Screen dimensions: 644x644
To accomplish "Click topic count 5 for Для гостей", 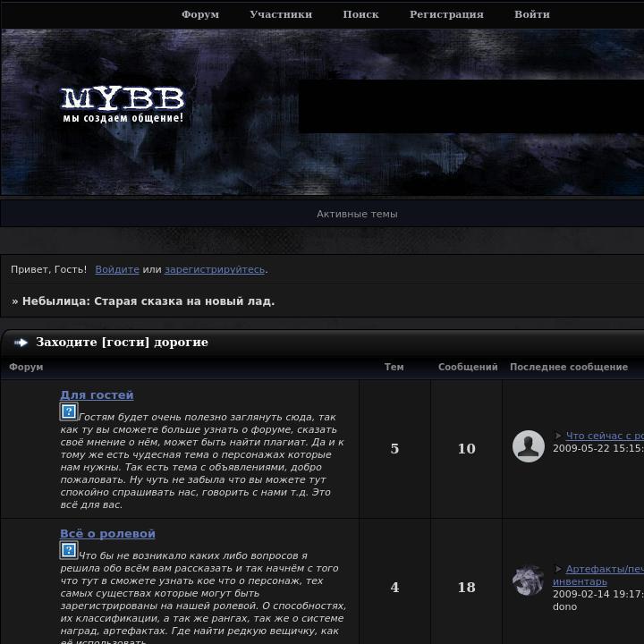I will tap(394, 448).
